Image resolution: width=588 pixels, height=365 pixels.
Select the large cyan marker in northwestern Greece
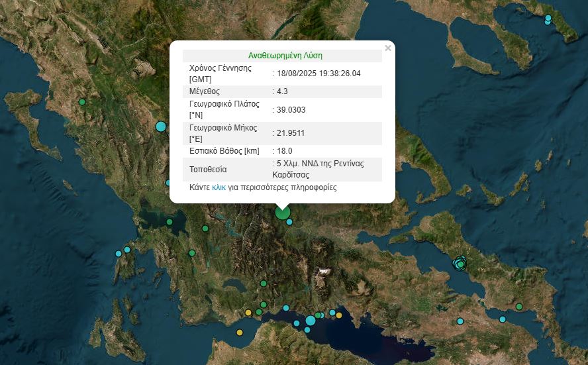click(161, 127)
